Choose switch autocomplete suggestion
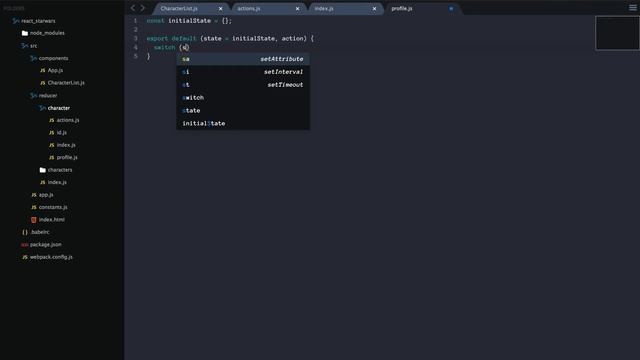 (x=243, y=98)
